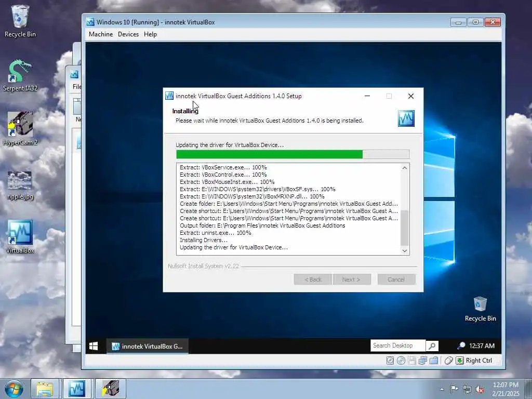The width and height of the screenshot is (532, 399).
Task: Open the Help menu in VirtualBox
Action: (x=150, y=34)
